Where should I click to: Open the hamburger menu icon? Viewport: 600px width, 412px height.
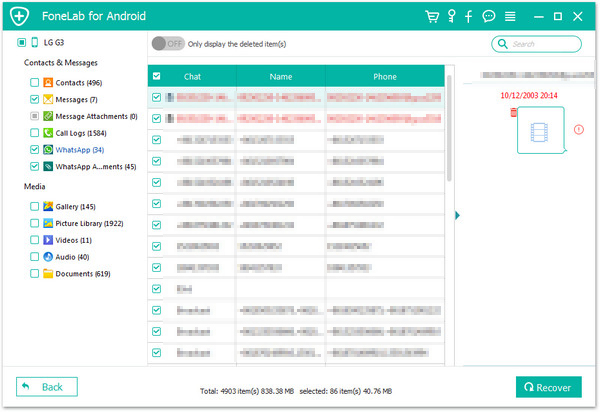pos(510,16)
